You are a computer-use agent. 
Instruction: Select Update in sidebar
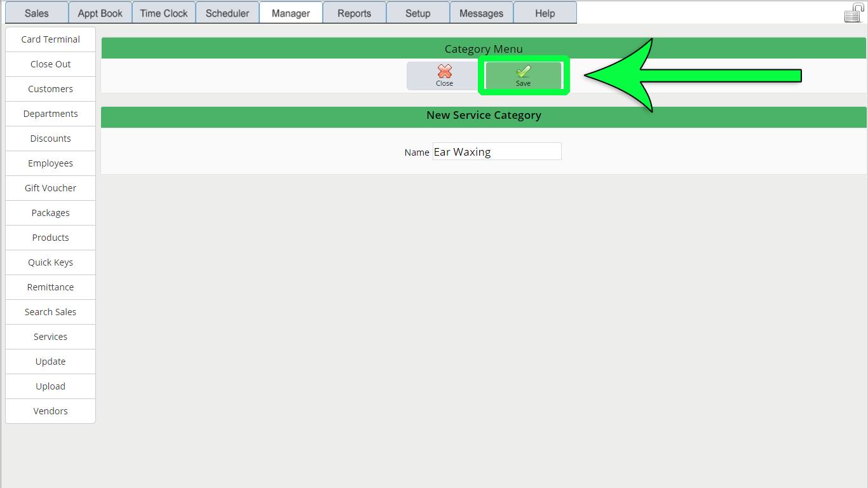coord(50,362)
